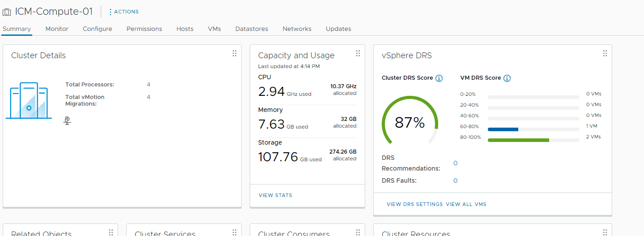Click the Capacity and Usage card drag handle
This screenshot has height=236, width=644.
pos(358,53)
